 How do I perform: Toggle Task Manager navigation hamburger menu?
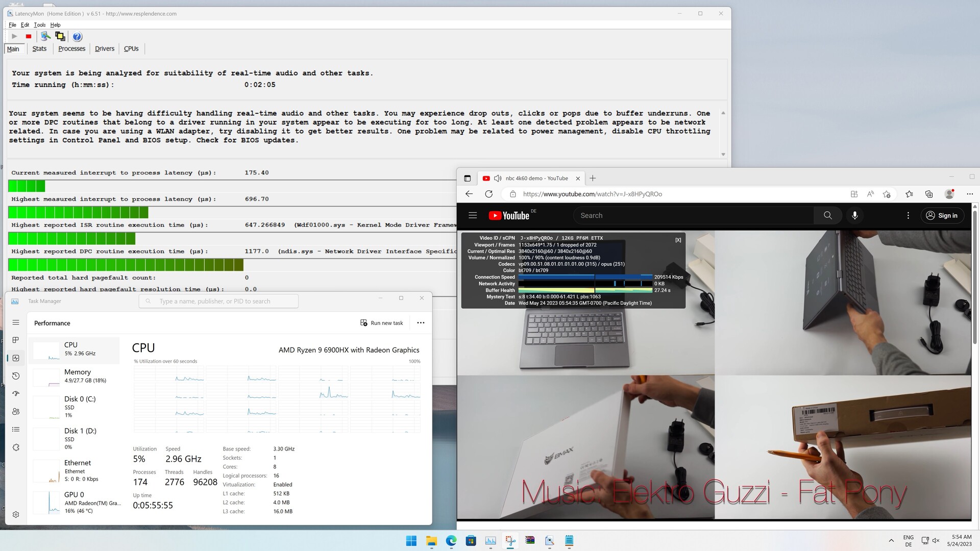click(x=16, y=322)
